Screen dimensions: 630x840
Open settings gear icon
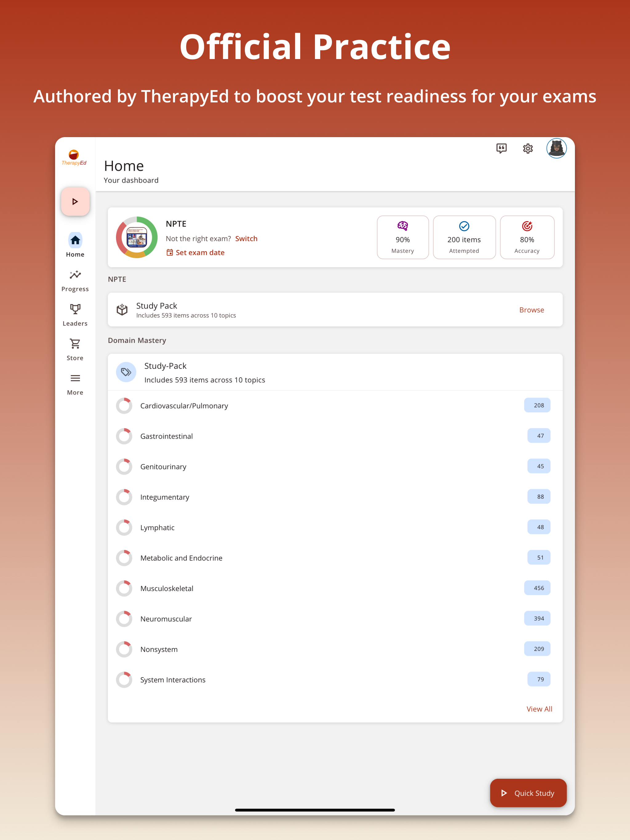click(x=528, y=149)
